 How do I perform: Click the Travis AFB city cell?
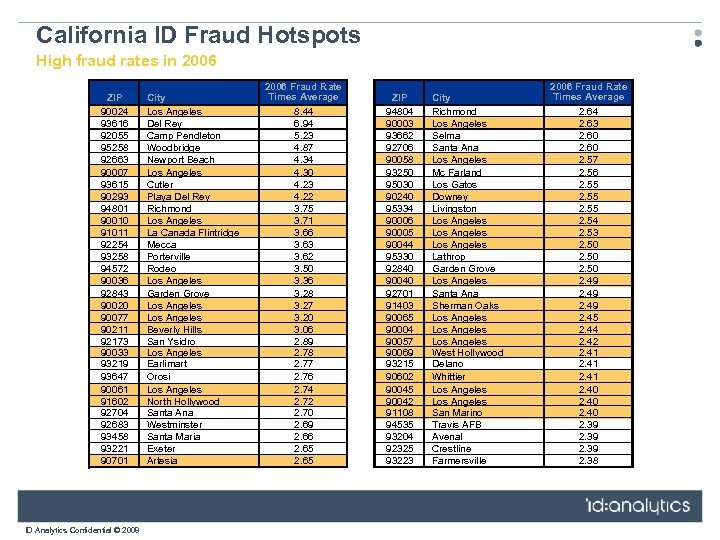[456, 424]
